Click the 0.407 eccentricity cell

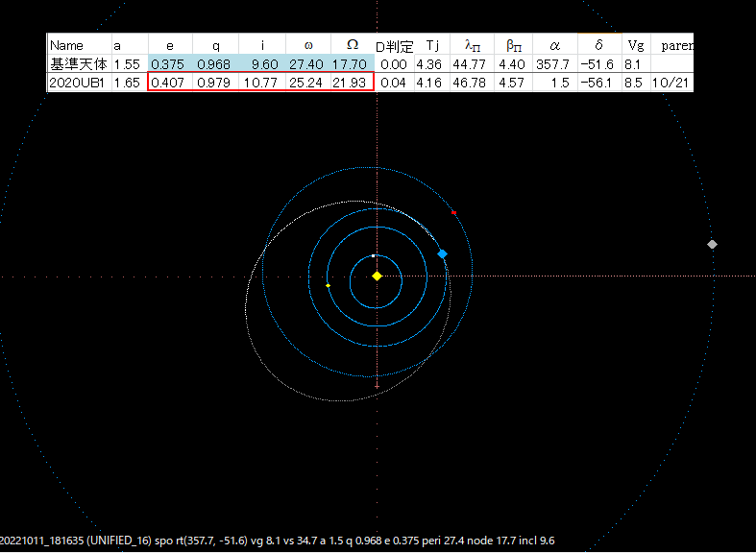coord(170,83)
